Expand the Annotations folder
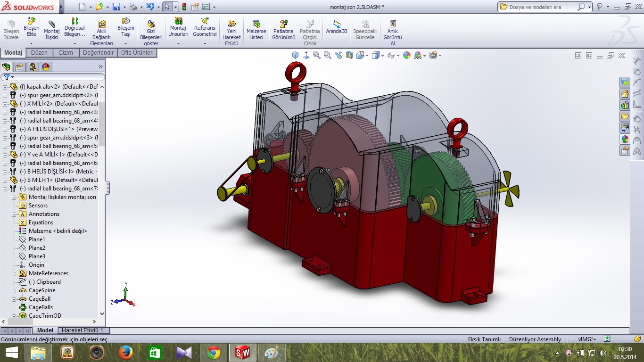Viewport: 644px width, 362px height. (x=14, y=214)
